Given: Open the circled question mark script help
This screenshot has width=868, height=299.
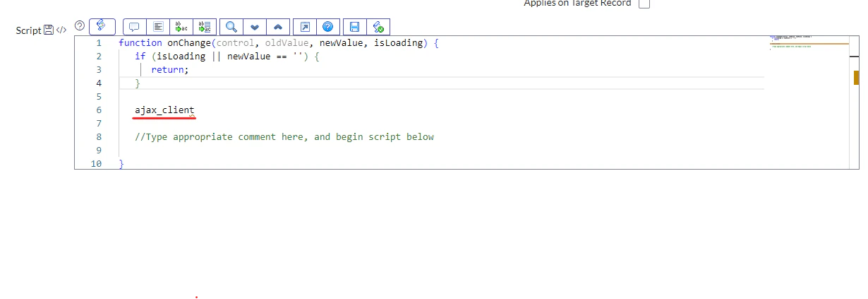Looking at the screenshot, I should 80,25.
